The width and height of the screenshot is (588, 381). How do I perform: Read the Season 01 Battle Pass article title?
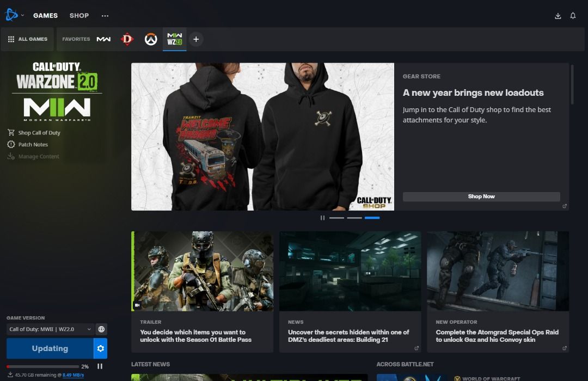pos(196,336)
